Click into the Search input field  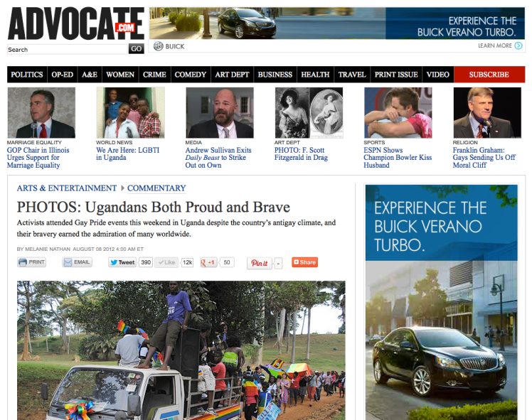[67, 50]
